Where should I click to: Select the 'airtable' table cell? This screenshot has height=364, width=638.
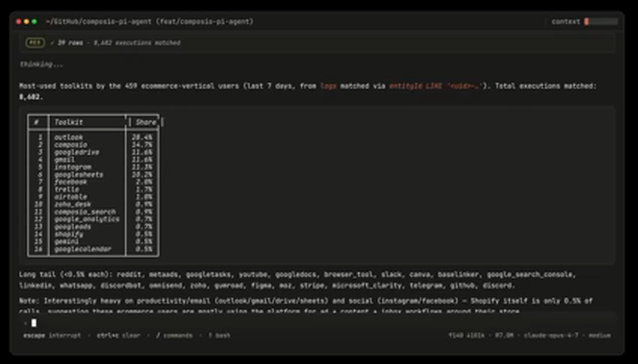tap(71, 197)
